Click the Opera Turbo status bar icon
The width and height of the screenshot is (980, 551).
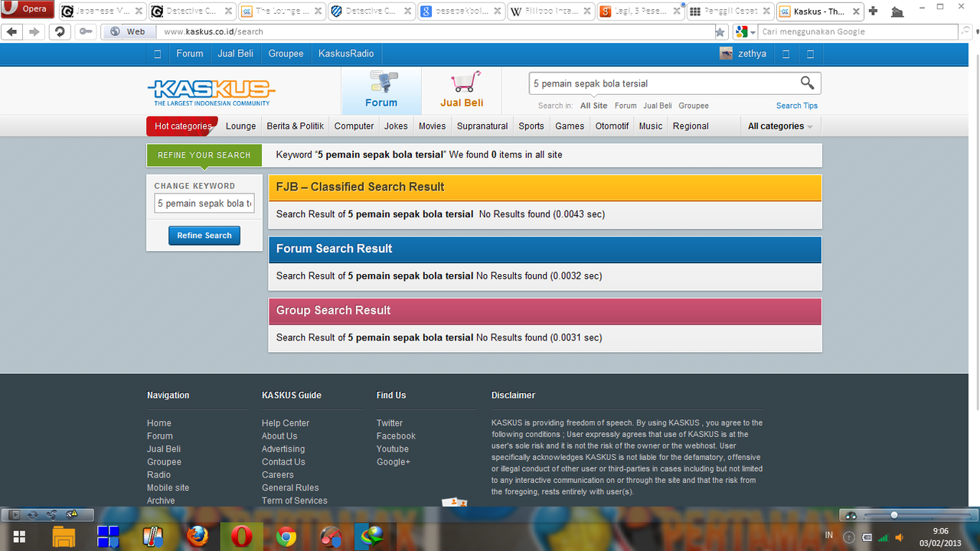[71, 514]
